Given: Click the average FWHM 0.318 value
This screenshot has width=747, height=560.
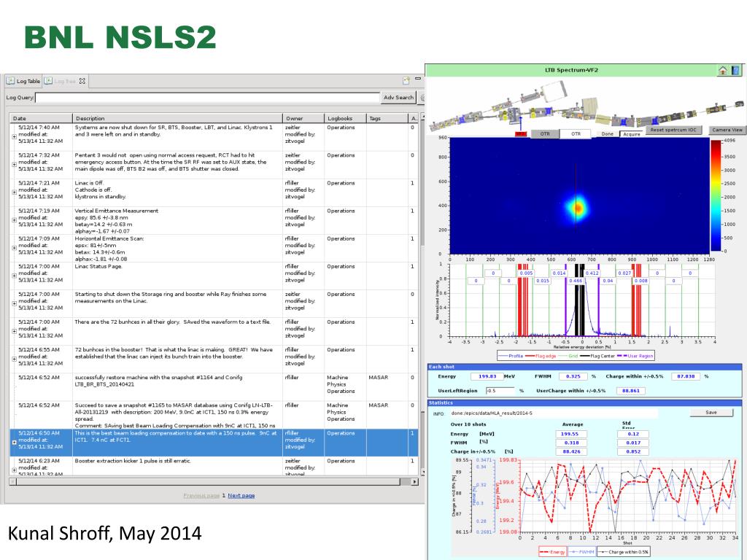Looking at the screenshot, I should coord(570,443).
